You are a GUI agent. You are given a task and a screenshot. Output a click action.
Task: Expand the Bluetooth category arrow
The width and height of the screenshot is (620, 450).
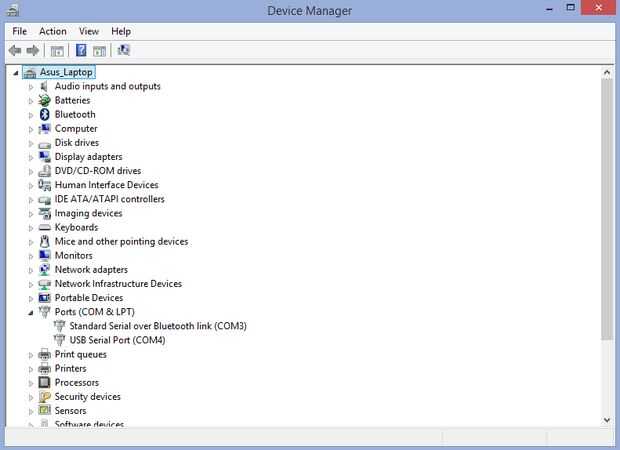click(31, 115)
